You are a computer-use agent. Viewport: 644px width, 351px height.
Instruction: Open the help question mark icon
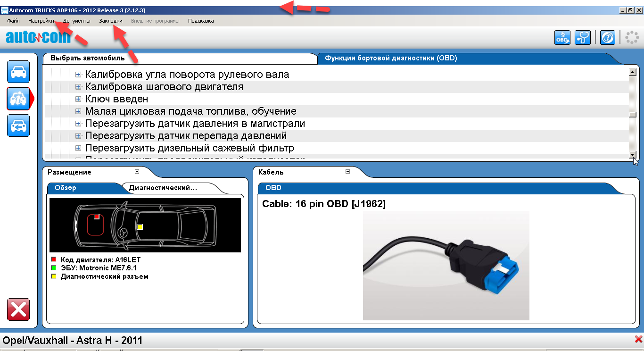[x=608, y=38]
